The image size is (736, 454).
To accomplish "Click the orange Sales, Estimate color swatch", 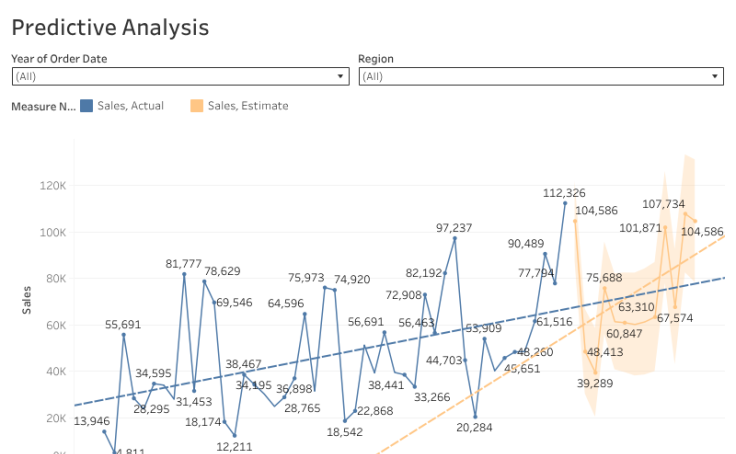I will (x=197, y=105).
